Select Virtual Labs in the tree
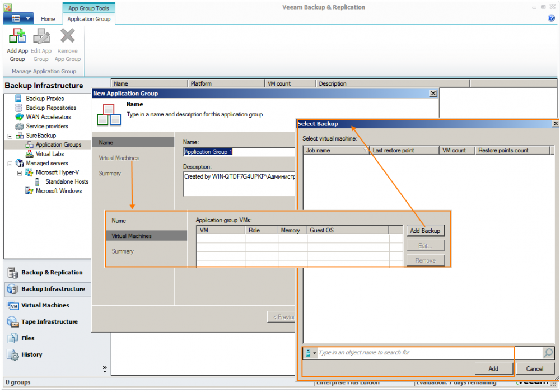This screenshot has height=392, width=560. pos(50,154)
